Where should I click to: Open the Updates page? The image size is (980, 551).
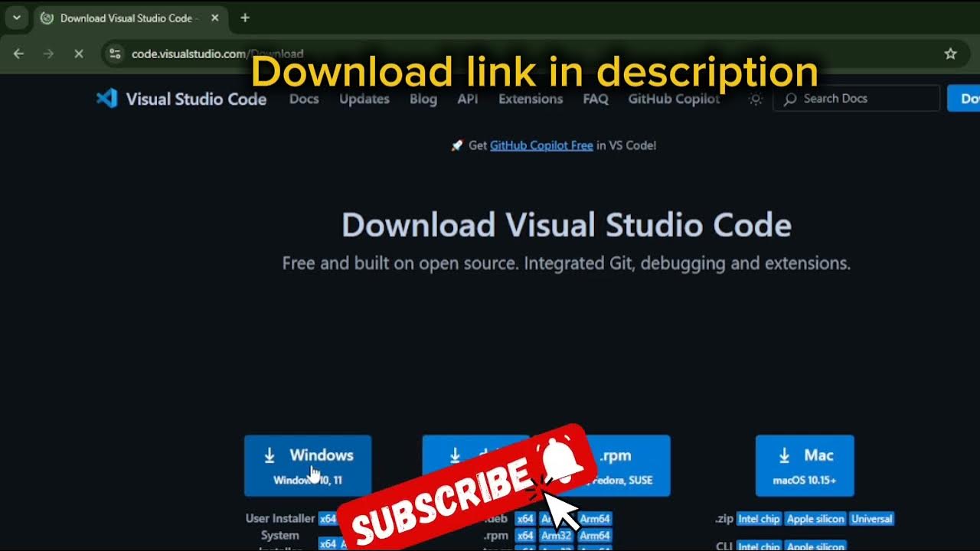click(364, 99)
